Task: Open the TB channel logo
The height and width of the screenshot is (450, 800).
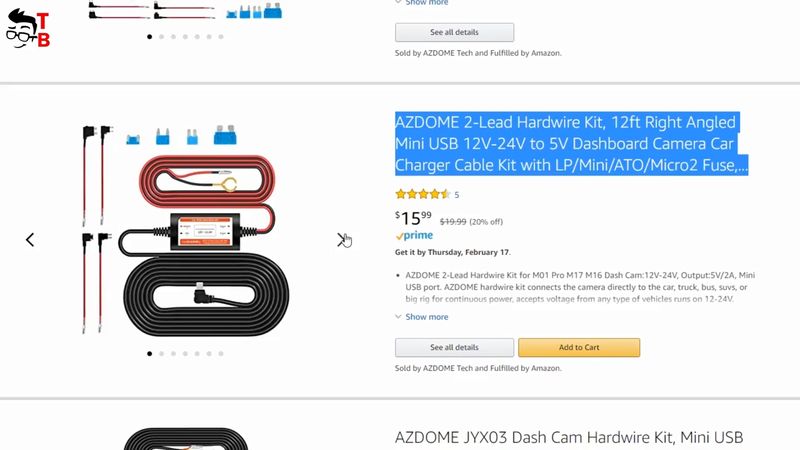Action: pos(28,29)
